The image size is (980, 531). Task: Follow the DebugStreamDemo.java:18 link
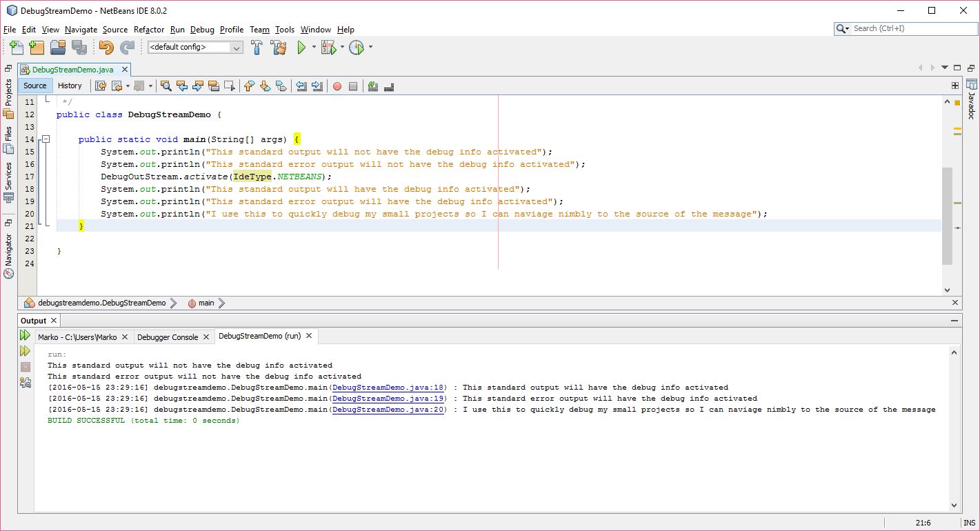tap(388, 388)
